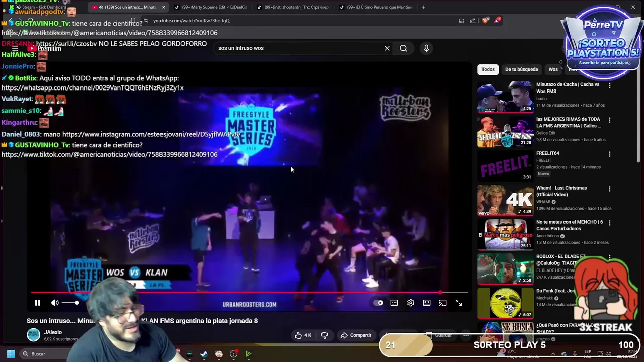
Task: Open a new browser tab with plus
Action: tap(423, 7)
